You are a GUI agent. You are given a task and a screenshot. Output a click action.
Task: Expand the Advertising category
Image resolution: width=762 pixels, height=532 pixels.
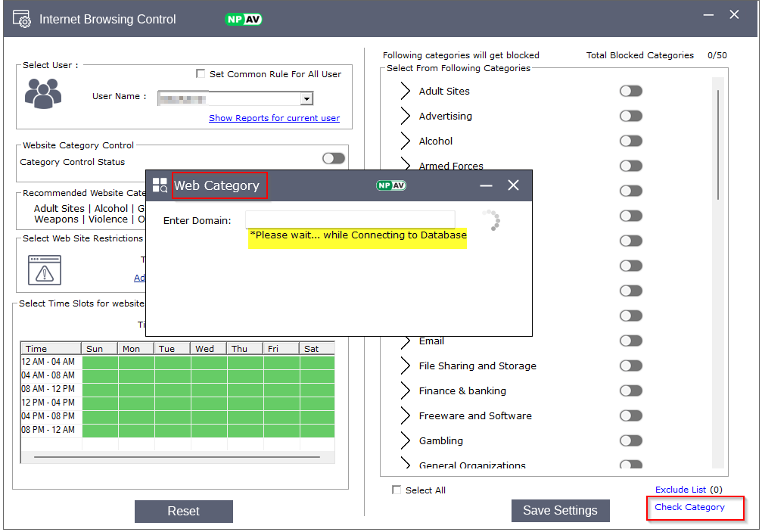pyautogui.click(x=405, y=117)
